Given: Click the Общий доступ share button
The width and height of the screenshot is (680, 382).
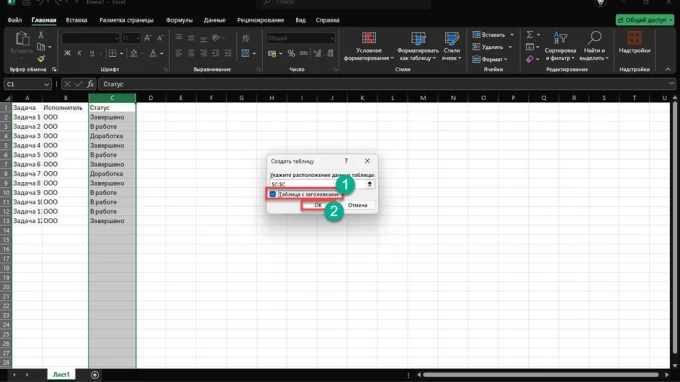Looking at the screenshot, I should pos(644,20).
